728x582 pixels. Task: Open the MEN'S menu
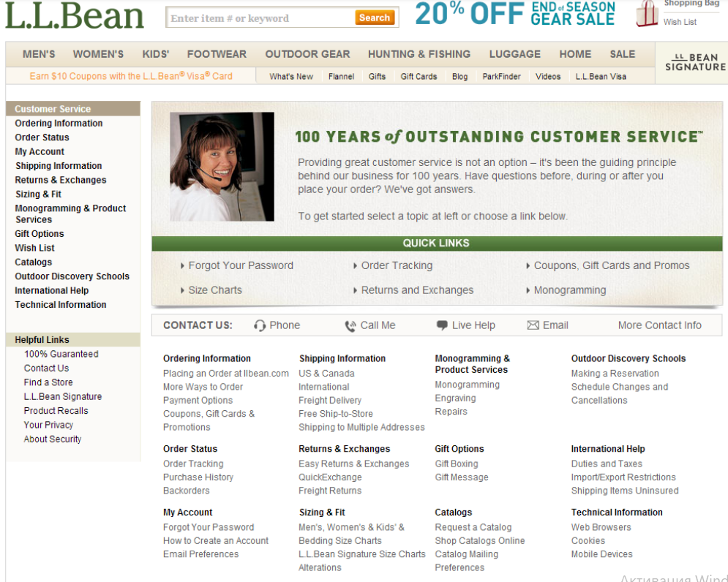click(x=39, y=54)
